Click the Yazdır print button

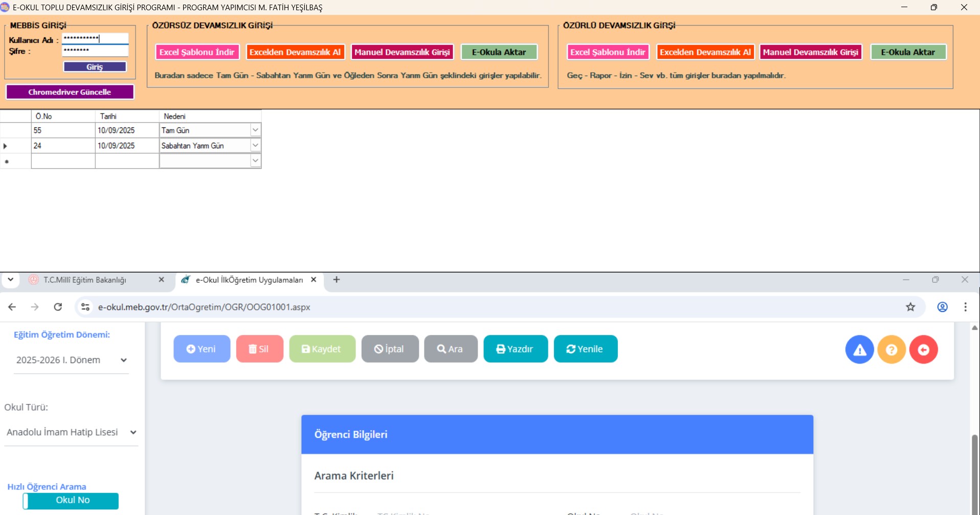point(515,349)
